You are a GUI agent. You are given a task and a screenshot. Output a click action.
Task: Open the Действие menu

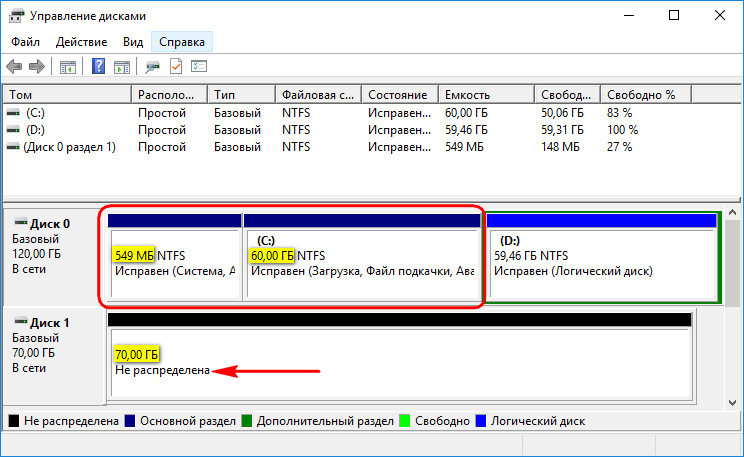[x=82, y=42]
